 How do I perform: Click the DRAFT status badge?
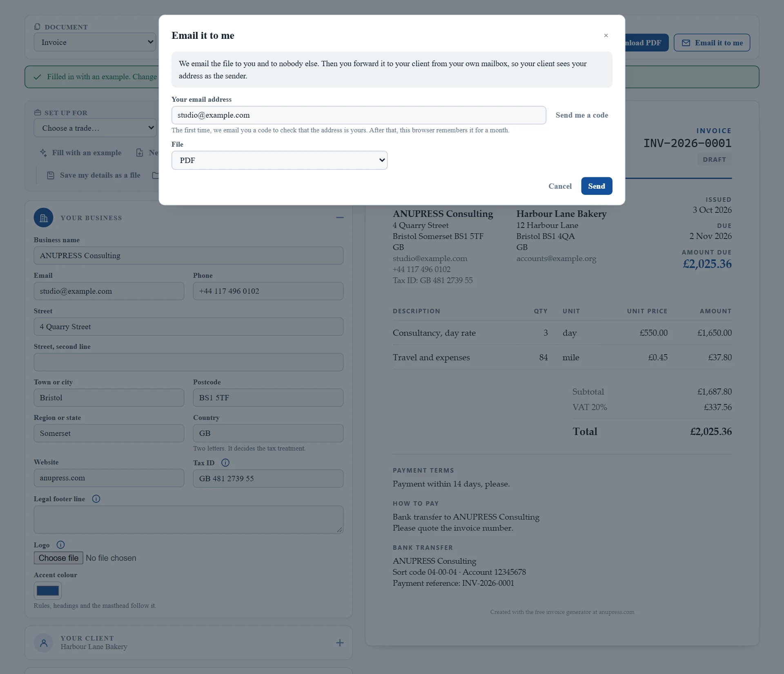[x=714, y=160]
